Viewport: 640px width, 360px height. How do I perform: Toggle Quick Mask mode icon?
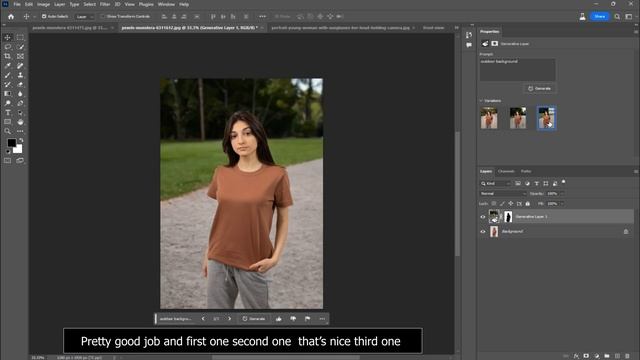click(8, 161)
